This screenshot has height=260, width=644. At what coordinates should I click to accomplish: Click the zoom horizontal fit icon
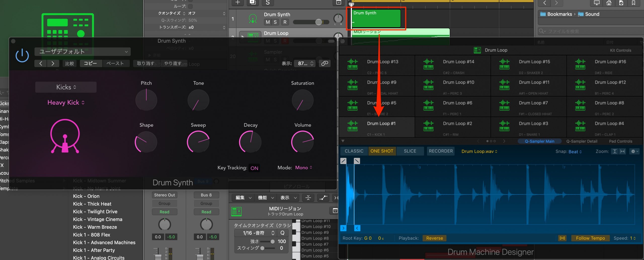tap(622, 151)
